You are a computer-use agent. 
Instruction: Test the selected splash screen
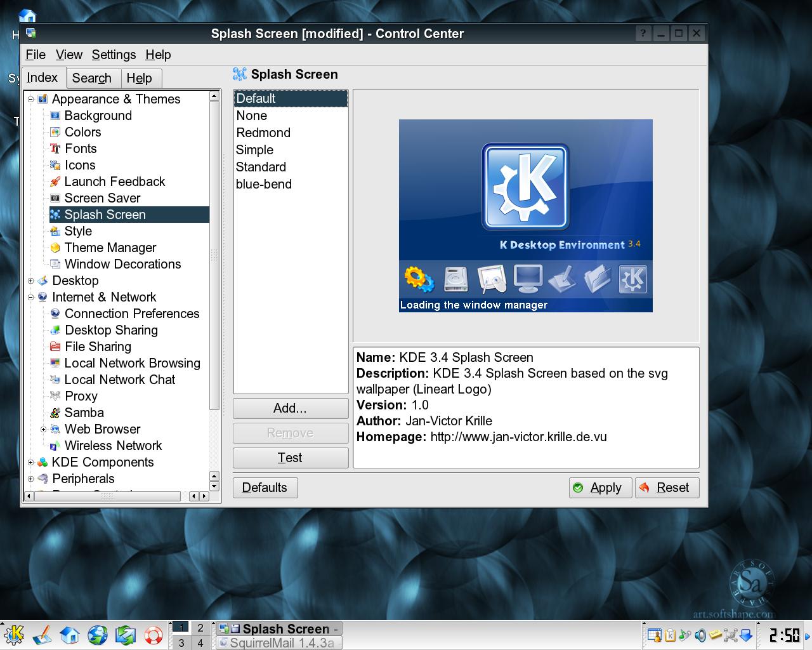coord(291,458)
